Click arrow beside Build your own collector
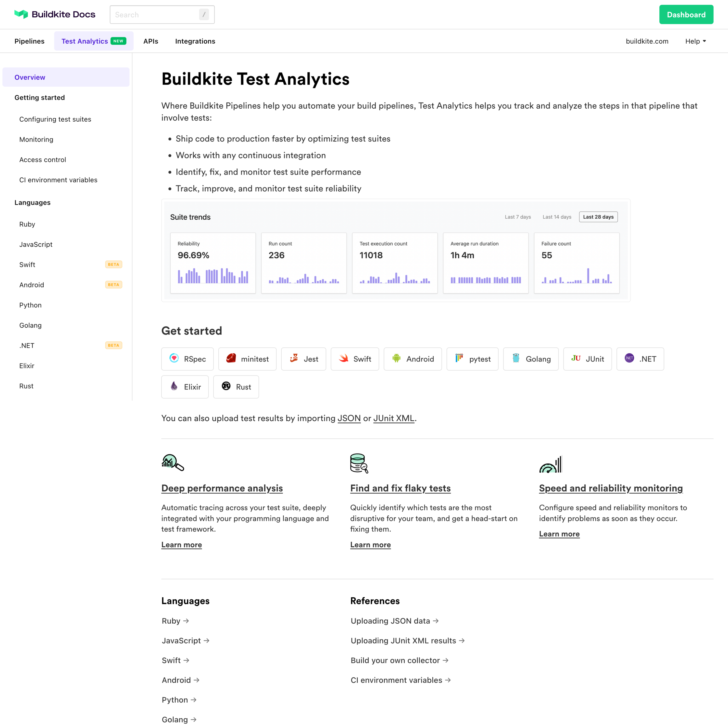This screenshot has width=728, height=728. point(446,661)
